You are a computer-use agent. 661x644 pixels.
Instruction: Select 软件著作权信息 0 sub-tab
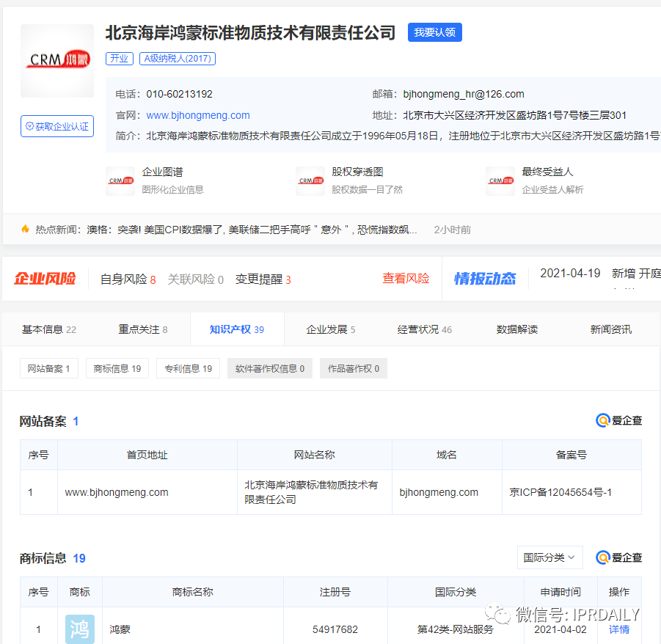coord(270,369)
